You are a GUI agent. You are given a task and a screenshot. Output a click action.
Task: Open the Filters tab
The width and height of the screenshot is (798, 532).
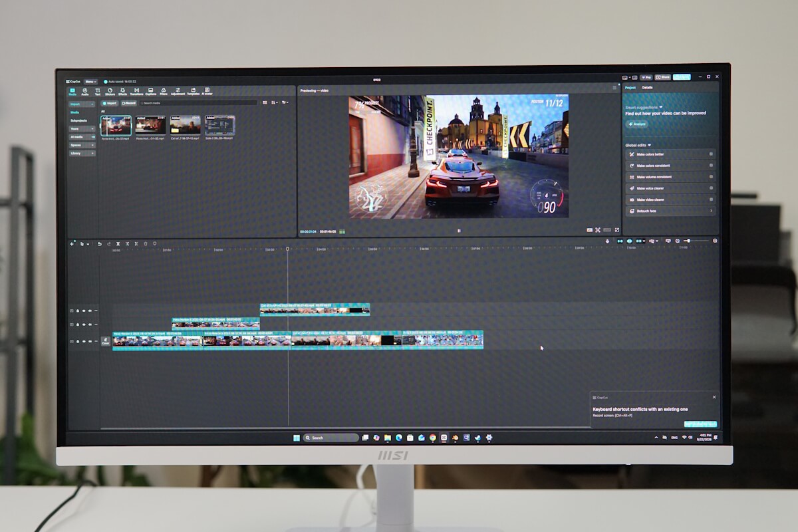(x=164, y=92)
